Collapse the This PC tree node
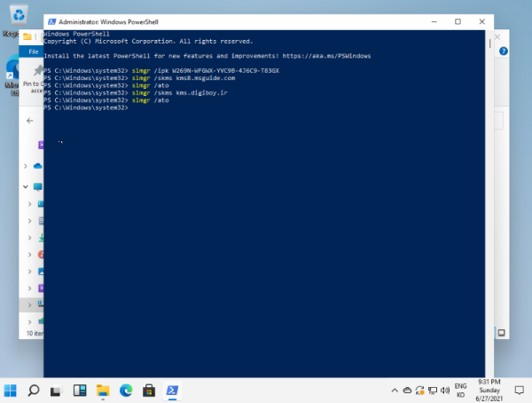Viewport: 532px width, 403px height. coord(29,187)
